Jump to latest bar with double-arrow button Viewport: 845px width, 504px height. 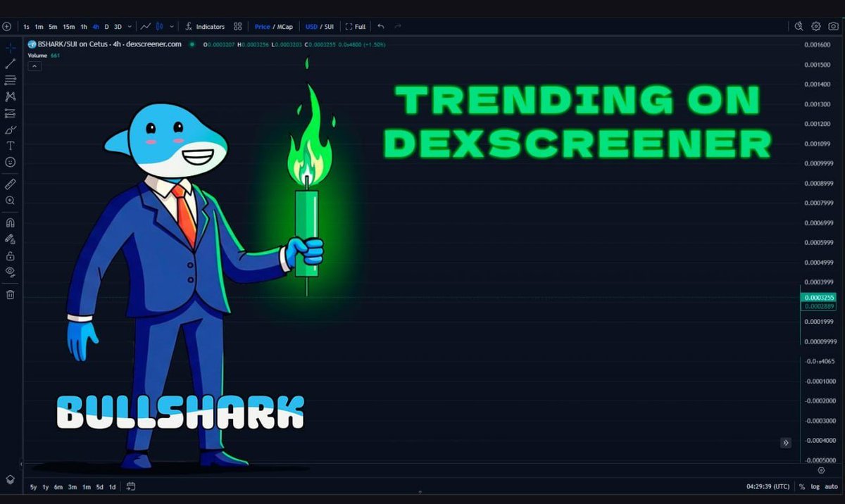[786, 443]
